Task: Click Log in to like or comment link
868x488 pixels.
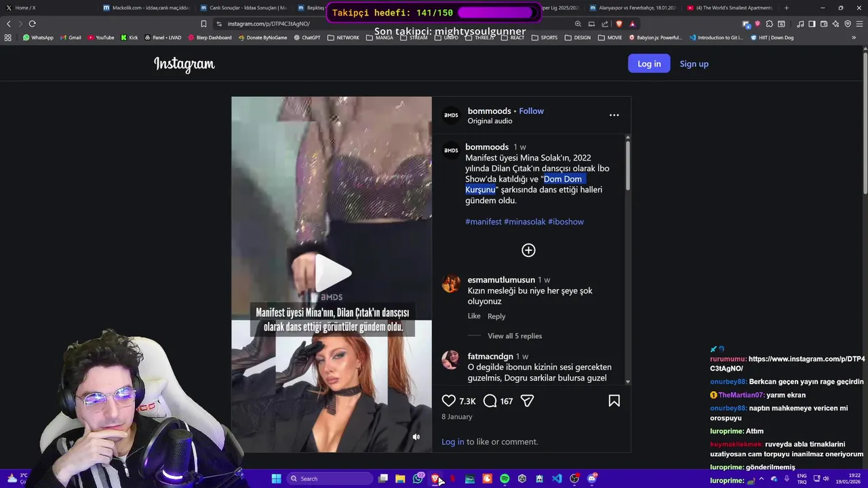Action: [x=453, y=442]
